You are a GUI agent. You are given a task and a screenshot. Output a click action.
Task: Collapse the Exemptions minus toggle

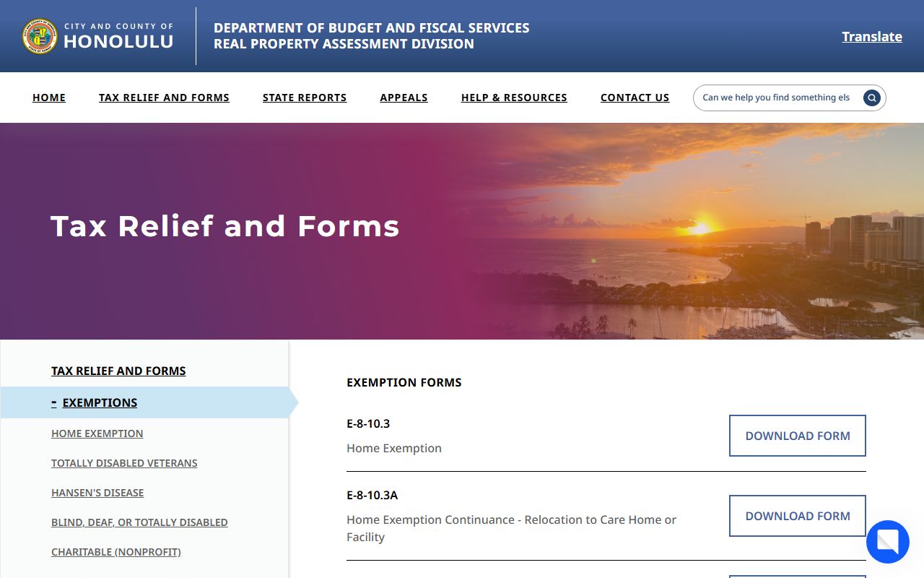[54, 402]
